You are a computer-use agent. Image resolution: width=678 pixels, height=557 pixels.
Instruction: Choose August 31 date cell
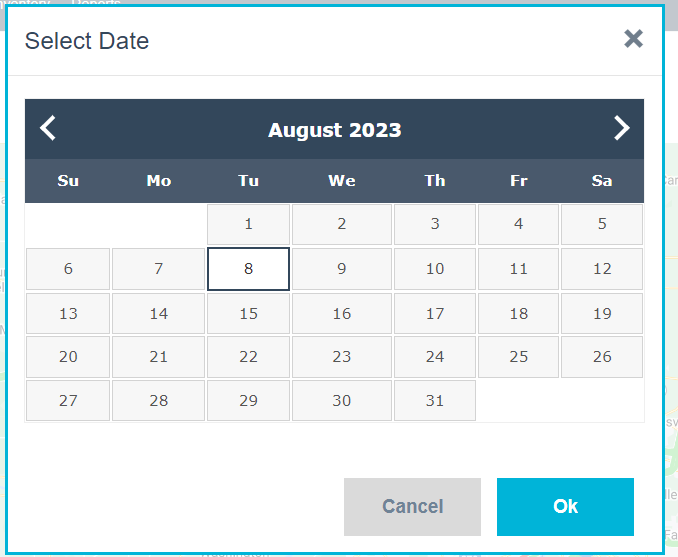coord(434,401)
